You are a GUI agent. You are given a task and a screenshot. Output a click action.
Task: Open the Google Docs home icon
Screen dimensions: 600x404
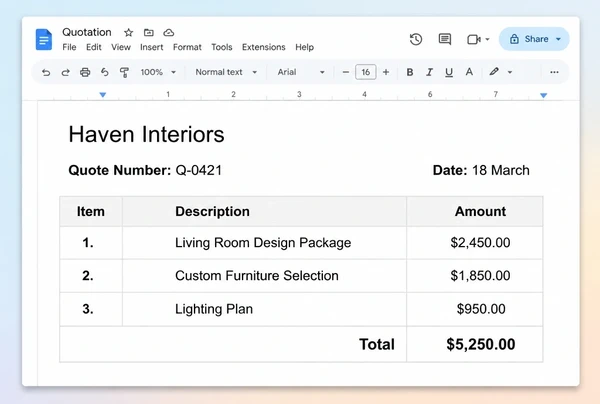tap(44, 39)
